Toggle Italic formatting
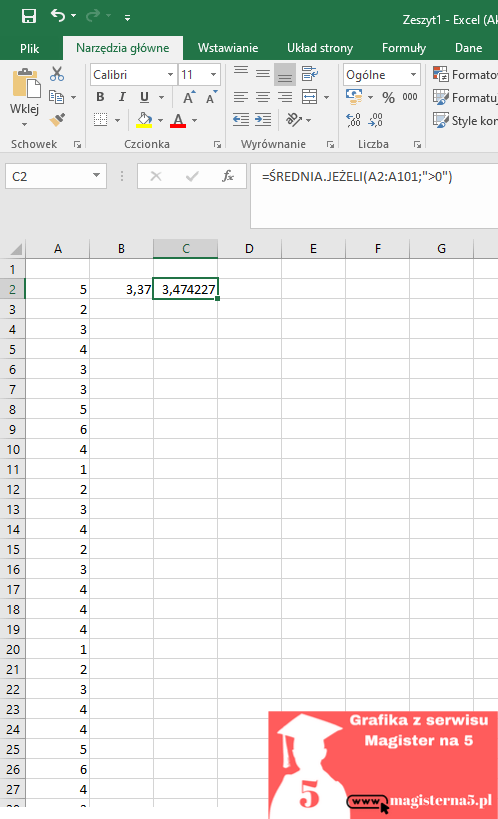Image resolution: width=498 pixels, height=819 pixels. tap(122, 97)
